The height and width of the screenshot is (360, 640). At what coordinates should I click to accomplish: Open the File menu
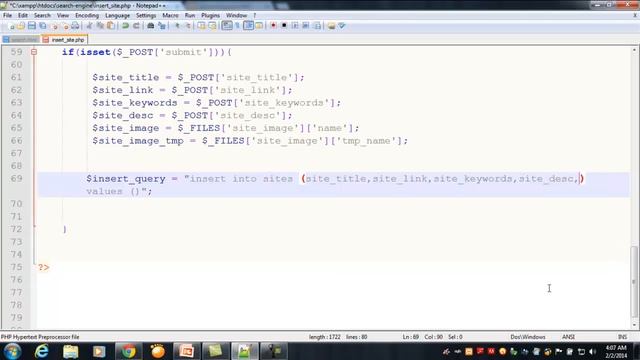tap(7, 15)
